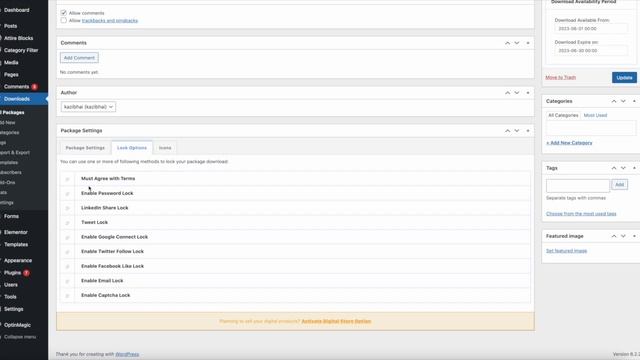Click Activate Digital Store Option link

click(336, 321)
